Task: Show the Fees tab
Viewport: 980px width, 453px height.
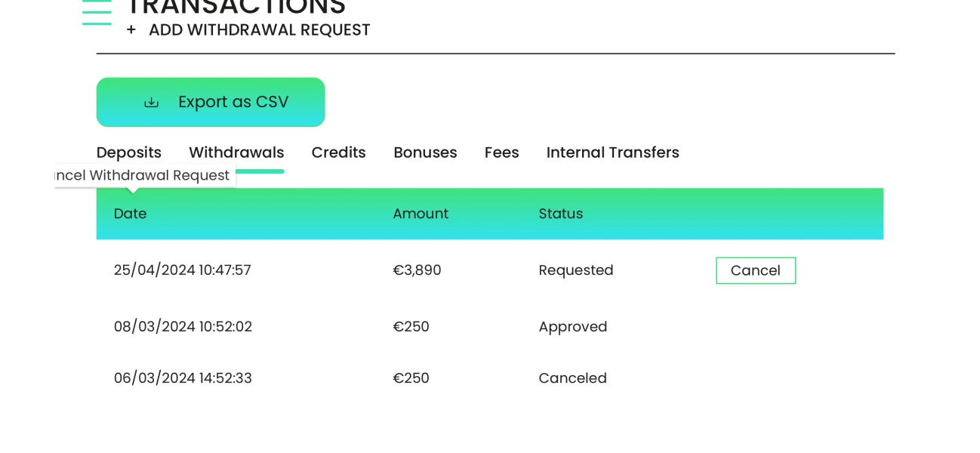Action: click(501, 153)
